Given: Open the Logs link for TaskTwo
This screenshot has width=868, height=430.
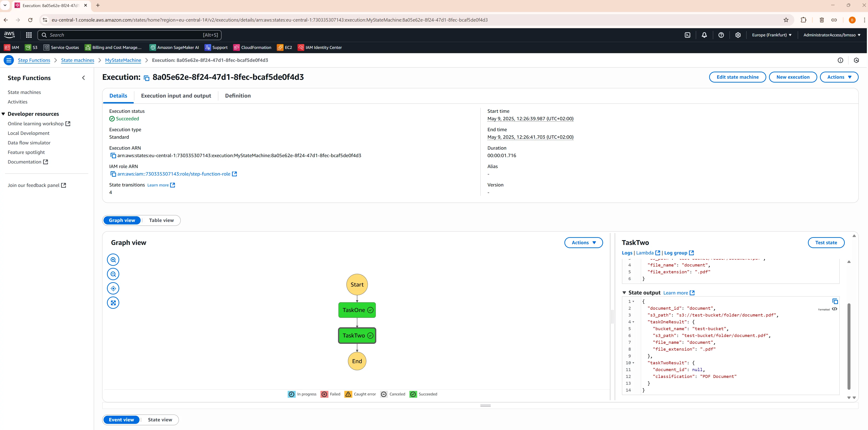Looking at the screenshot, I should point(627,253).
